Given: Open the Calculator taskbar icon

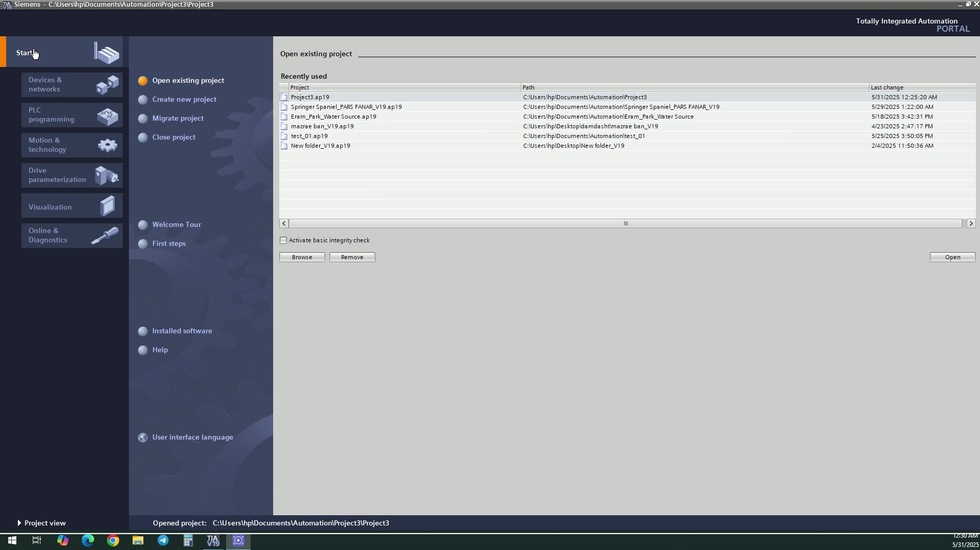Looking at the screenshot, I should click(188, 540).
